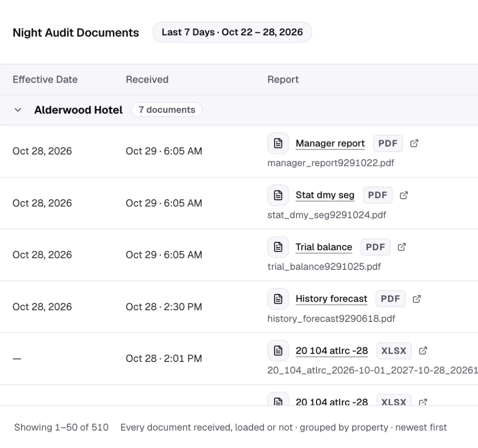The image size is (478, 448).
Task: Click Received time in Manager report row
Action: [164, 151]
